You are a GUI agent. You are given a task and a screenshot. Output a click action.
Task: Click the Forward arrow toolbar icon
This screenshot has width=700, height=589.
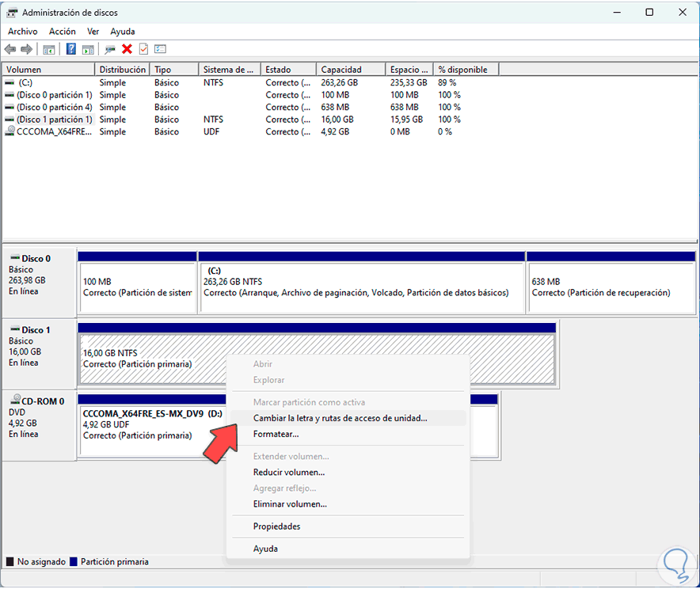(x=27, y=49)
